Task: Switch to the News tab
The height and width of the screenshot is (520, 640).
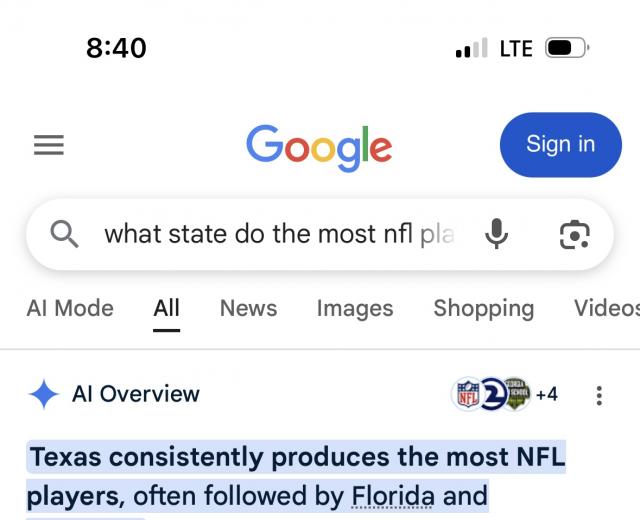Action: pos(248,308)
